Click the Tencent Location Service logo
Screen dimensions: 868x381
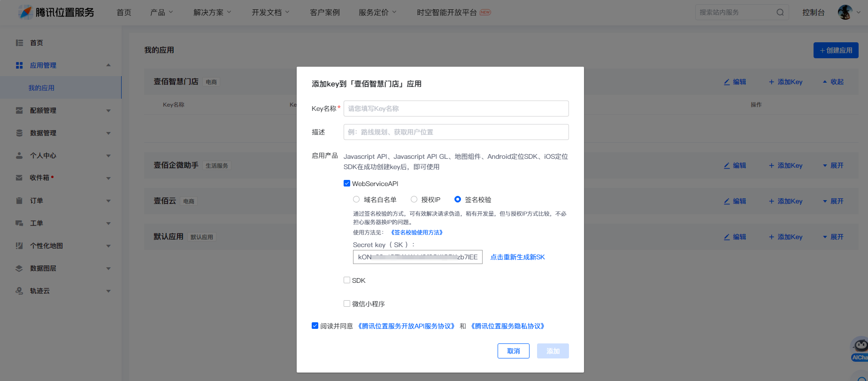tap(56, 12)
